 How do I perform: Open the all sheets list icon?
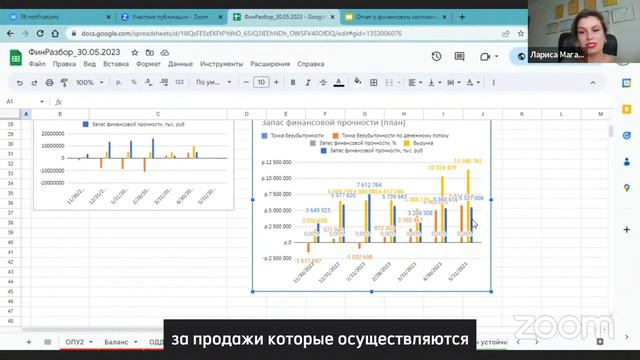point(47,342)
